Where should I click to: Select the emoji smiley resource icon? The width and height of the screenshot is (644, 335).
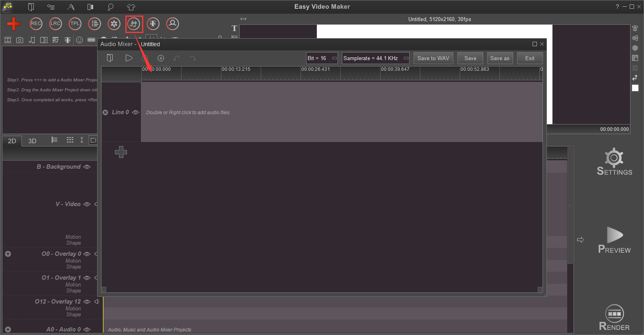click(x=80, y=40)
